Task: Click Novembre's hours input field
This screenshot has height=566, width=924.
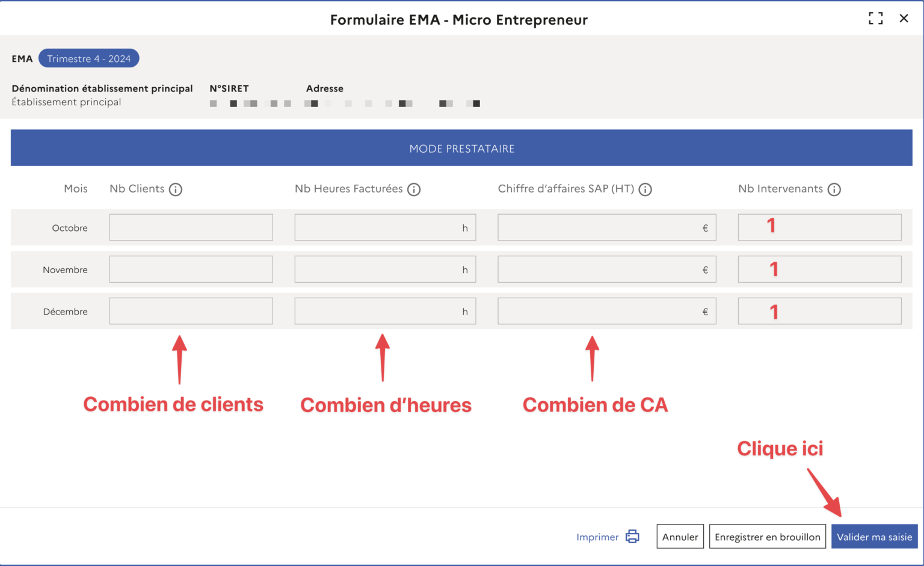Action: click(x=385, y=269)
